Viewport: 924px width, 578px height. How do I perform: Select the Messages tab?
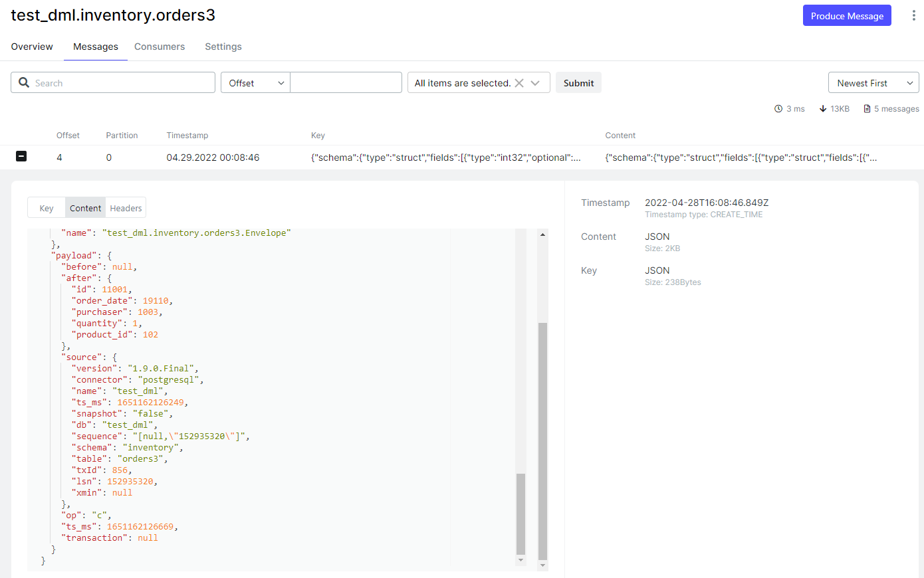pyautogui.click(x=96, y=47)
